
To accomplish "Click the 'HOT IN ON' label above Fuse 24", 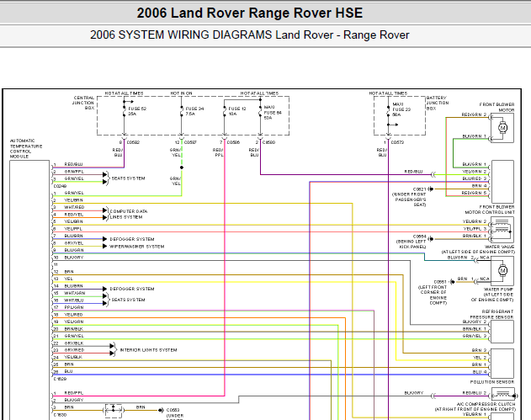I will tap(181, 93).
